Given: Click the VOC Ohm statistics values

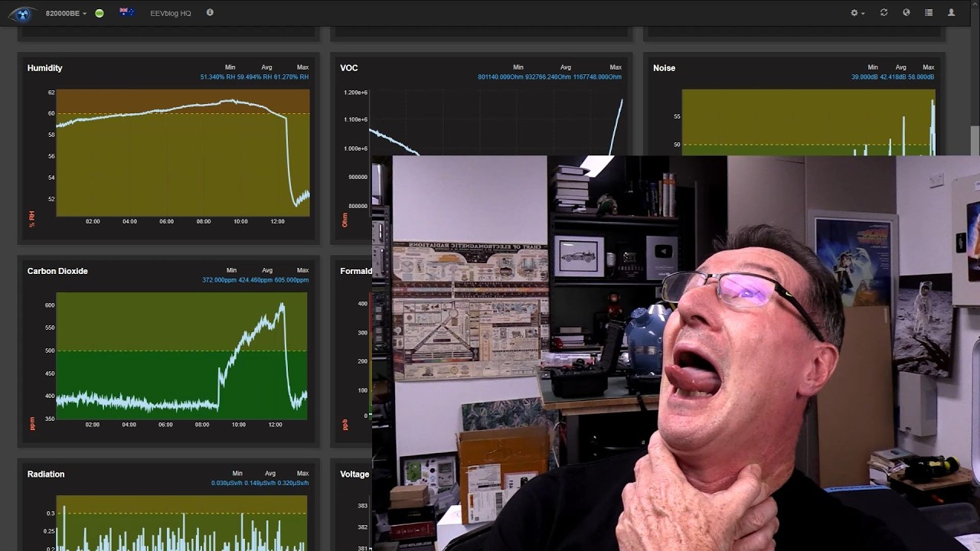Looking at the screenshot, I should tap(550, 77).
